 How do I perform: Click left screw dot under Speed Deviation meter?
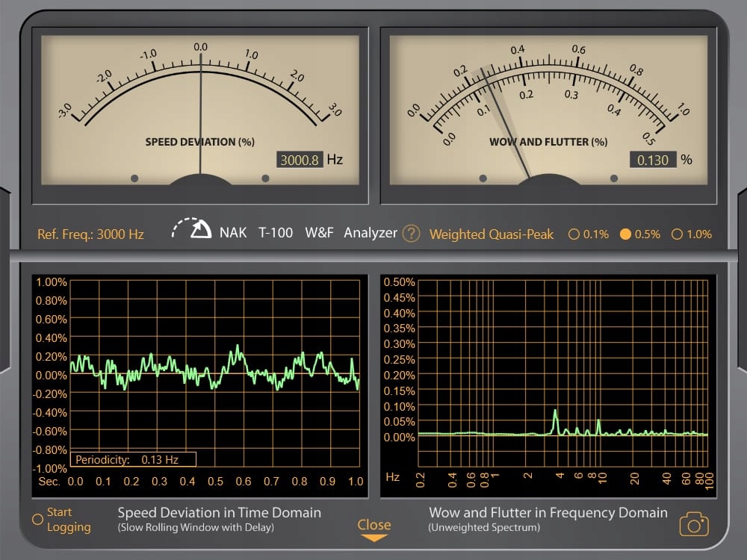pos(134,178)
